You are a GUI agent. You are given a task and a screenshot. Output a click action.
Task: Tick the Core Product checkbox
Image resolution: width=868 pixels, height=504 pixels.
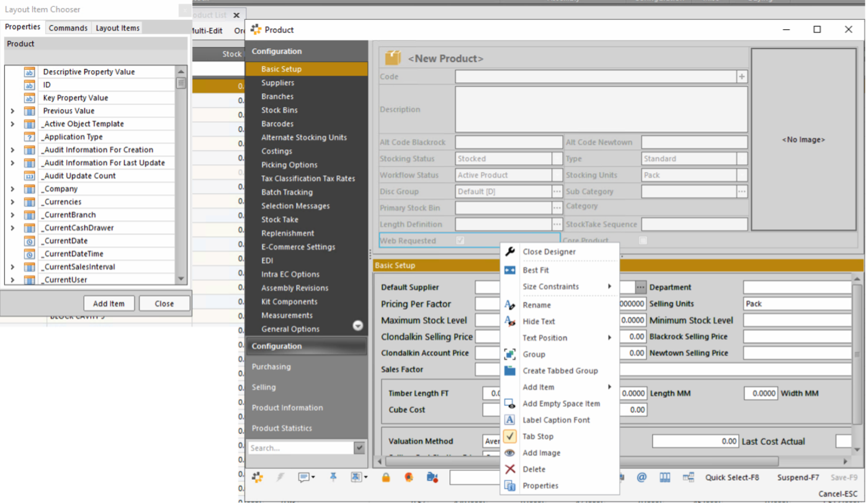[x=643, y=241]
